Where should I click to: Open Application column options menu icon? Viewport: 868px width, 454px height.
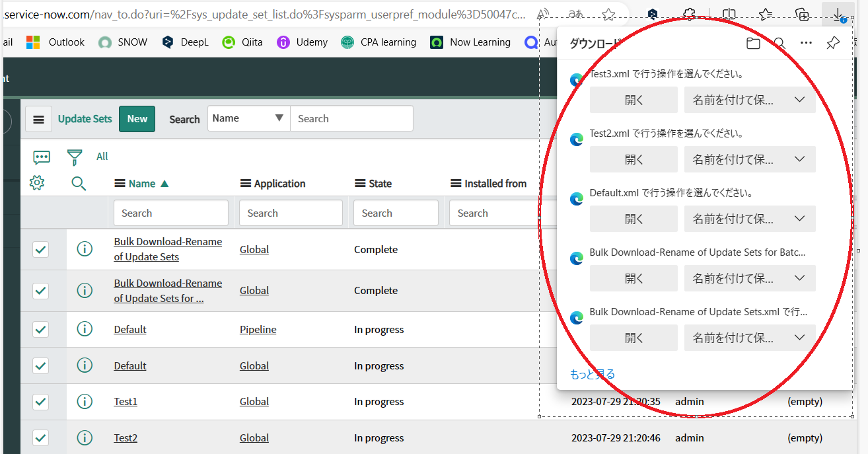click(x=245, y=184)
